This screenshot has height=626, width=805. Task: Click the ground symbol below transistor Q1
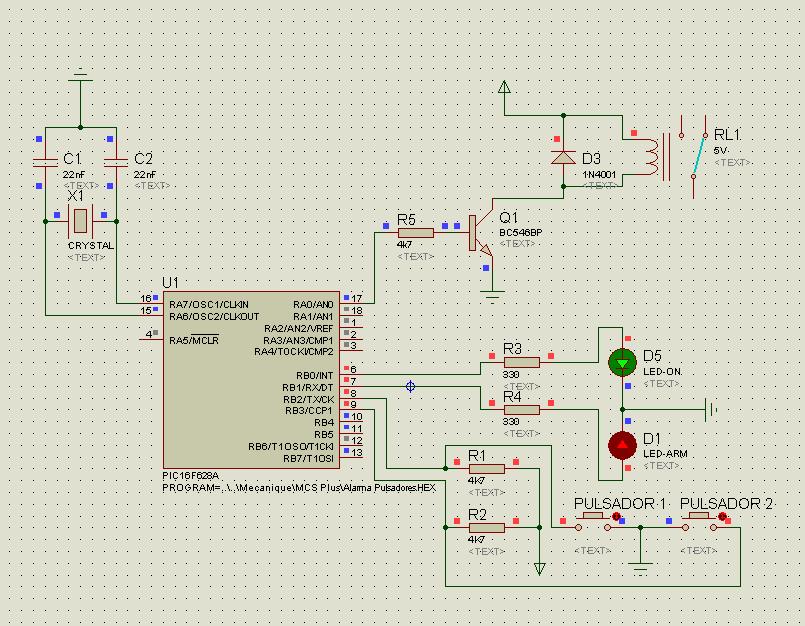(x=490, y=293)
